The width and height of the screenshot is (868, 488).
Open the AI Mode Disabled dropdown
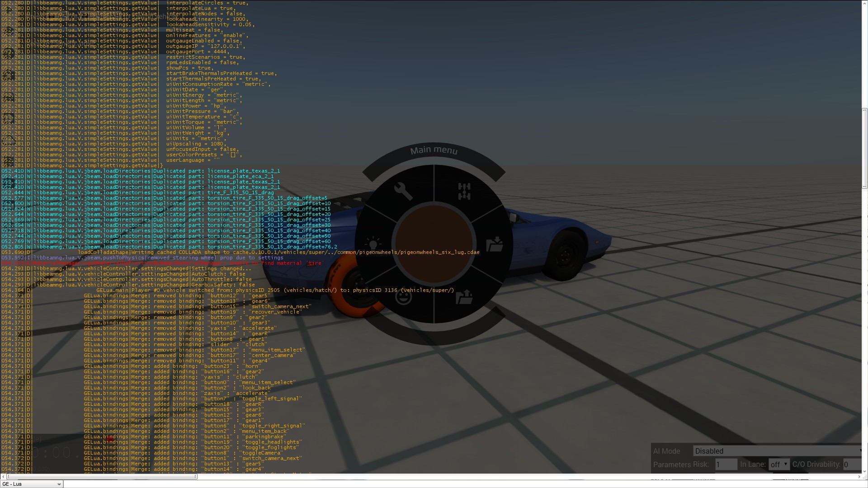click(777, 451)
